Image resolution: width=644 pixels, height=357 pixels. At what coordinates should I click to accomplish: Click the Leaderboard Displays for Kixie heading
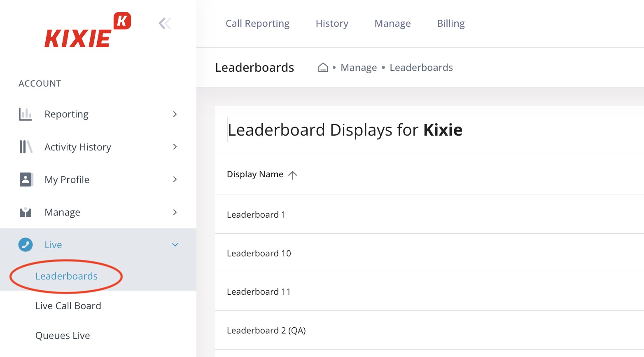[x=345, y=130]
